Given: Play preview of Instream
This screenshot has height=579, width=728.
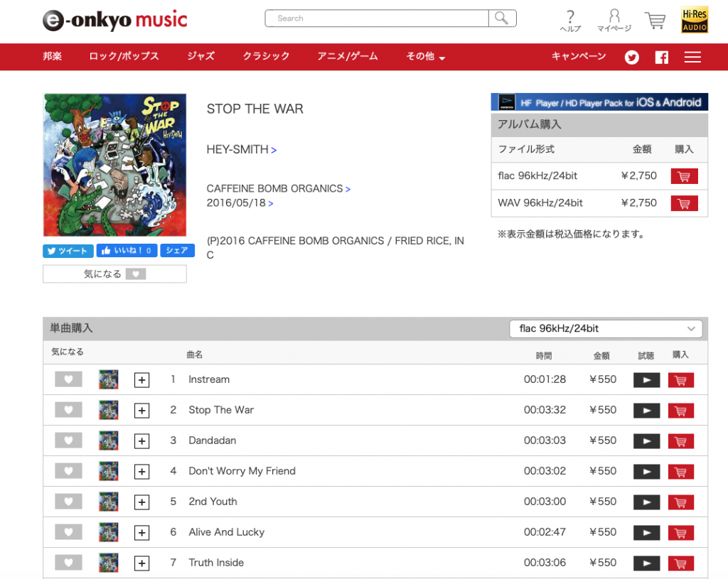Looking at the screenshot, I should coord(646,380).
